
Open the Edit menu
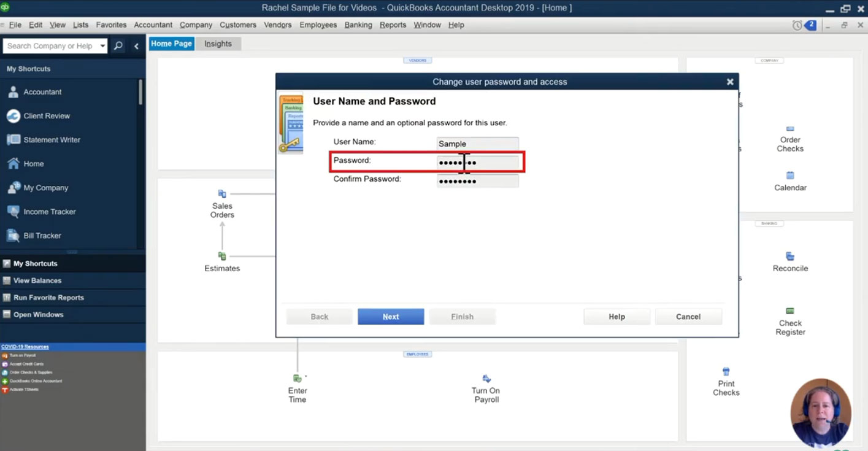tap(36, 25)
